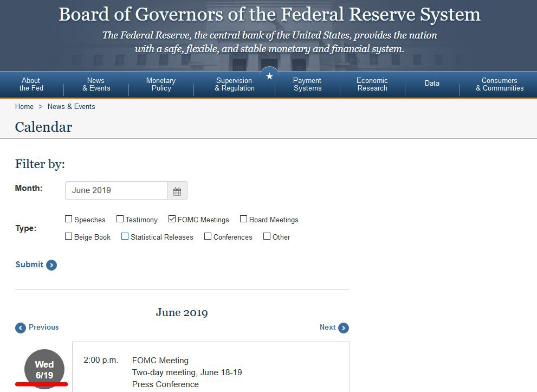This screenshot has height=392, width=537.
Task: Go to Next month link text
Action: pos(327,327)
